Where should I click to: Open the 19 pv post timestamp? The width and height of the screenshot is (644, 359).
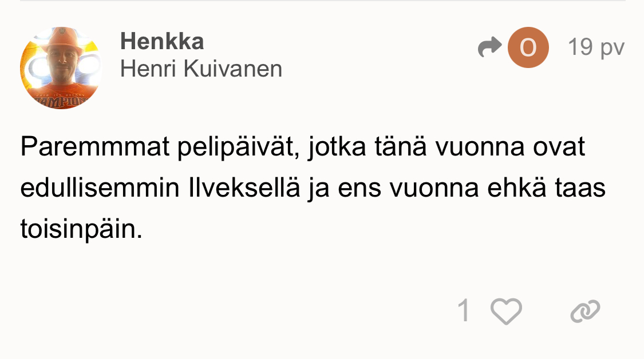[x=596, y=47]
